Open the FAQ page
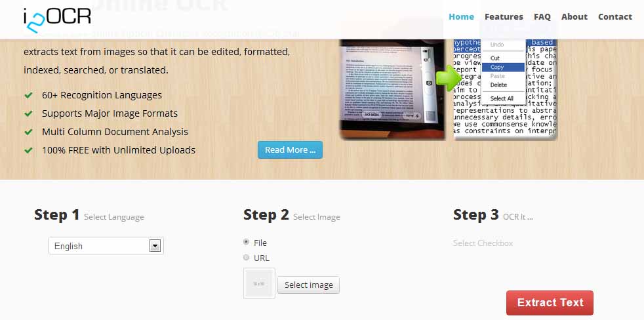Screen dimensions: 644x320 tap(542, 17)
